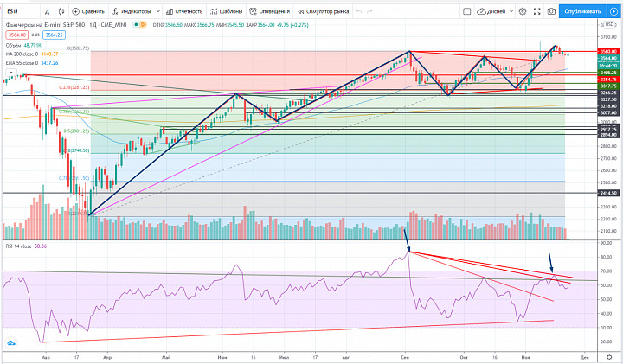Toggle the market status indicator pill
Screen dimensions: 623x364
139,24
